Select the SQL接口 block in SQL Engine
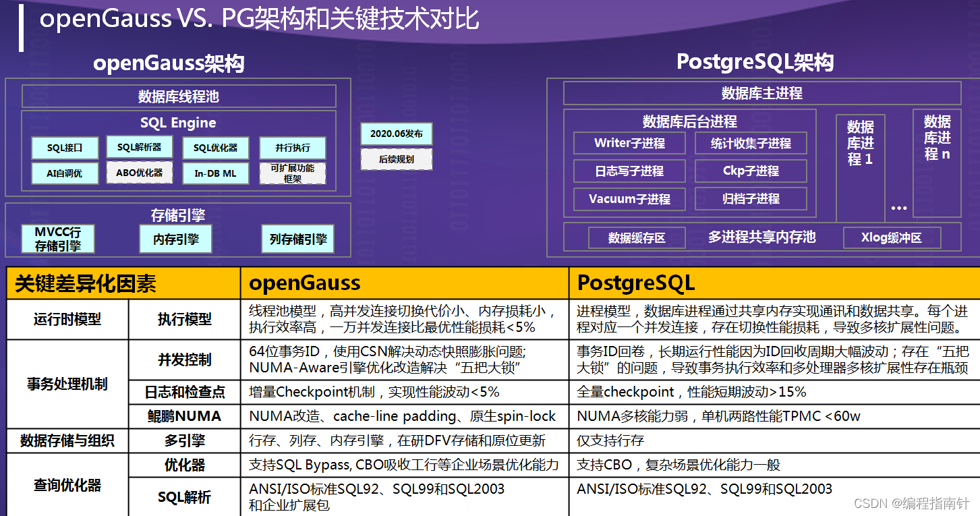Viewport: 980px width, 516px height. pyautogui.click(x=65, y=147)
